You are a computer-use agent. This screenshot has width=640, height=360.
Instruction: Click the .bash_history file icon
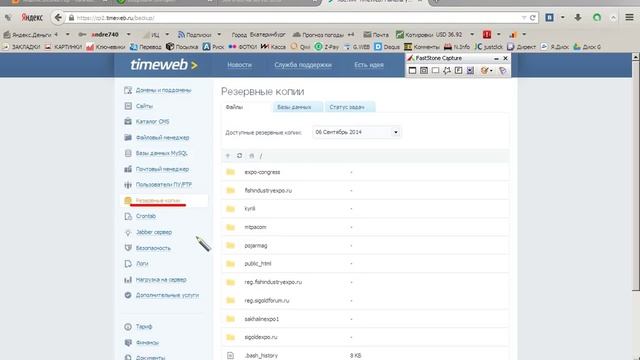tap(231, 356)
